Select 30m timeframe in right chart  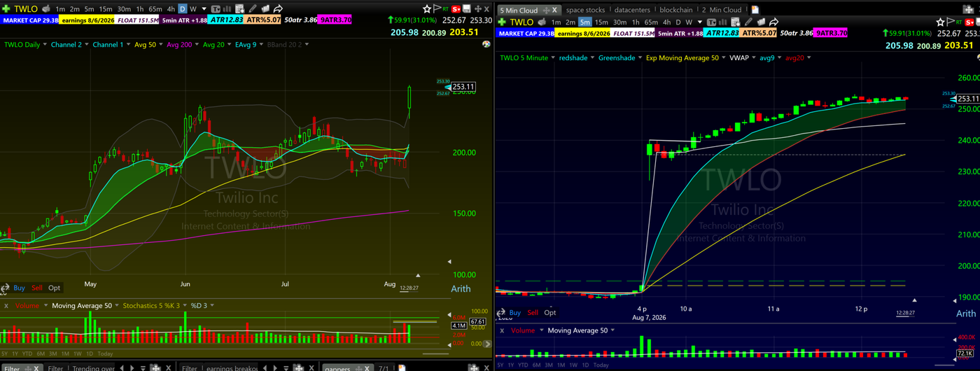pos(619,22)
